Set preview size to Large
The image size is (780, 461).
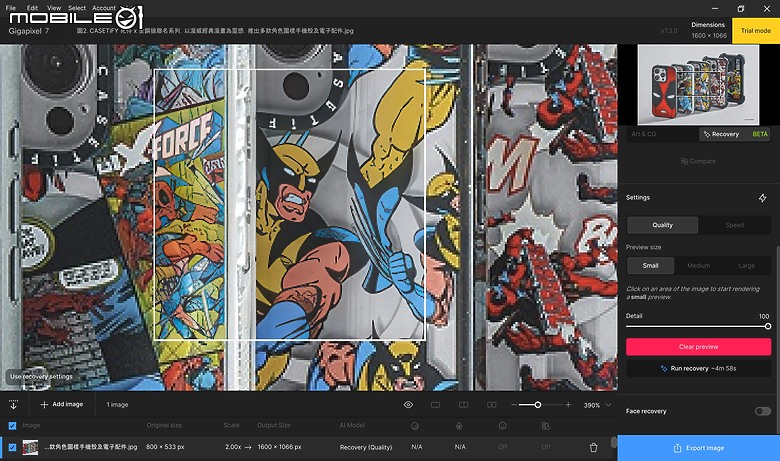coord(746,266)
